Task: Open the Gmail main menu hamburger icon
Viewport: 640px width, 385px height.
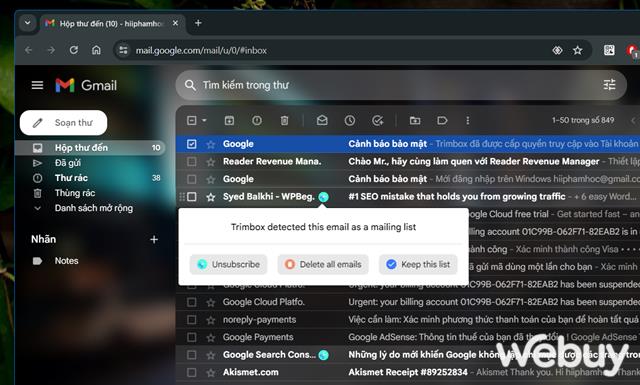Action: coord(37,85)
